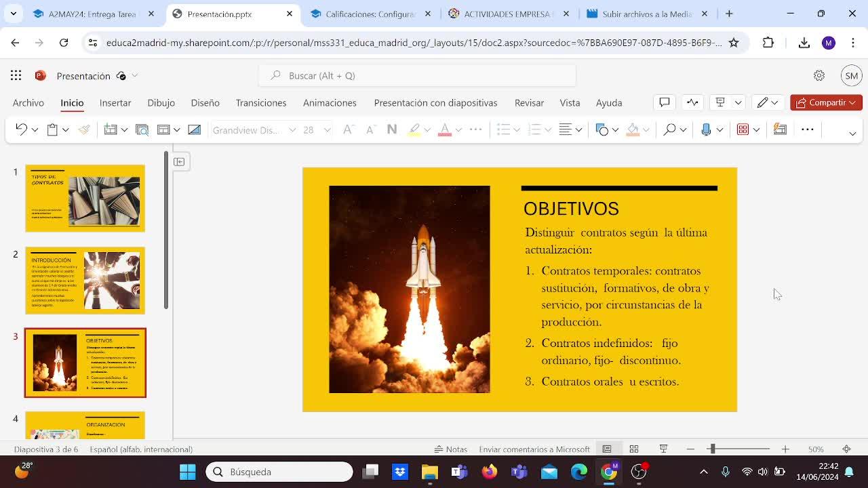Insert a shape using the Shapes icon
This screenshot has width=868, height=488.
tap(601, 129)
